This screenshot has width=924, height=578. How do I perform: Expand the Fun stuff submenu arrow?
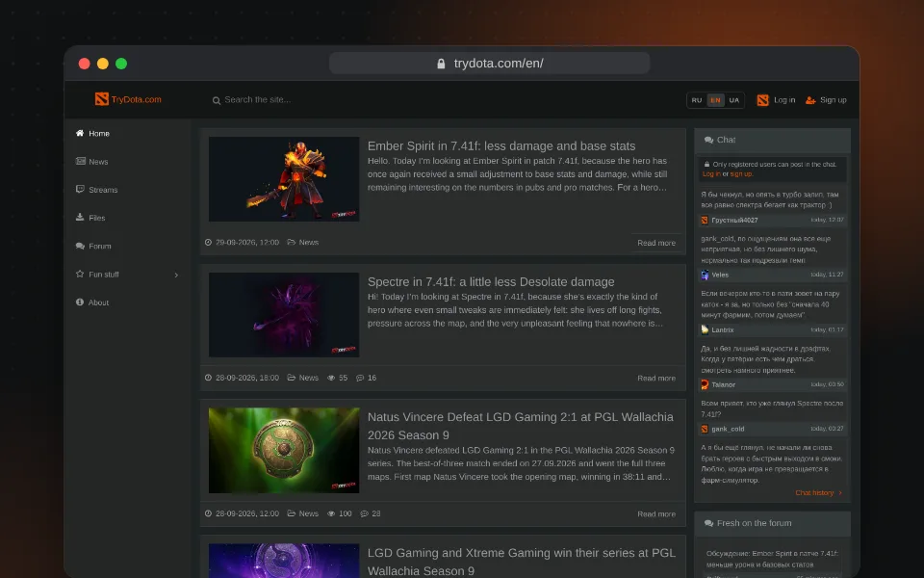click(176, 275)
